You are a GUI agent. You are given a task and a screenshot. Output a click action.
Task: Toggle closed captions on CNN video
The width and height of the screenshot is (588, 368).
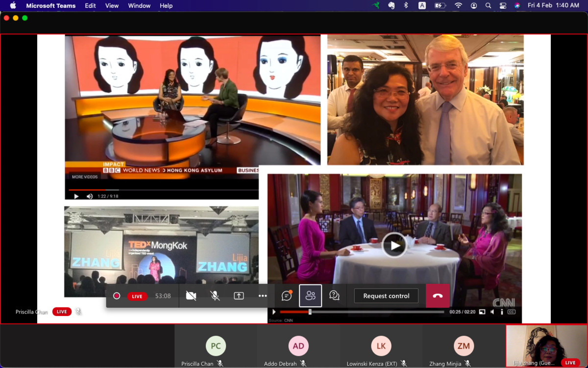pyautogui.click(x=512, y=312)
